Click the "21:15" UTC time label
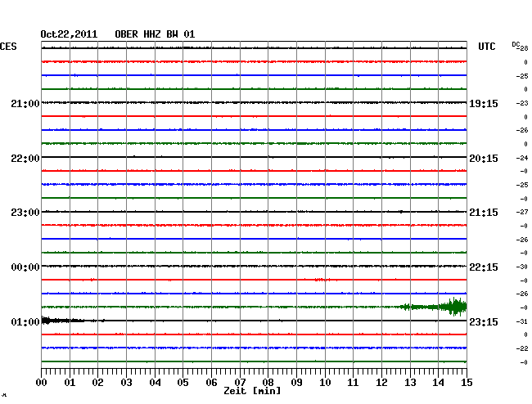 [x=484, y=213]
